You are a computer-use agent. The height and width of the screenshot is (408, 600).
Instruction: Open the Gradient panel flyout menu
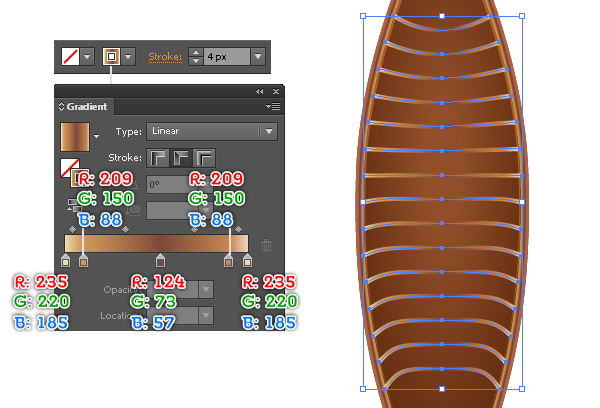pos(273,106)
